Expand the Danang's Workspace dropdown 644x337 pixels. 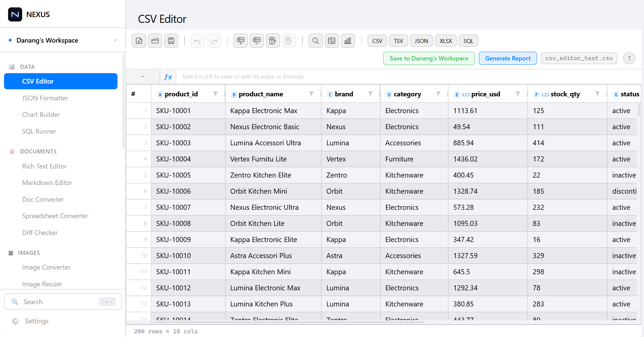click(x=115, y=40)
